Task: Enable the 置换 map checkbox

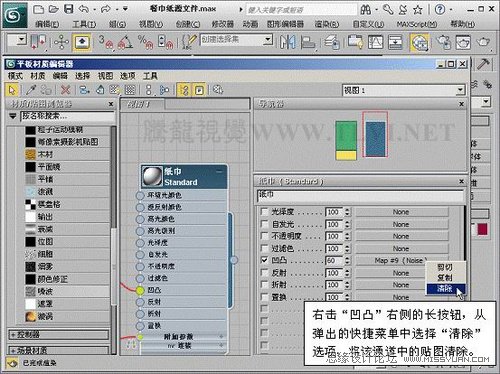Action: 264,297
